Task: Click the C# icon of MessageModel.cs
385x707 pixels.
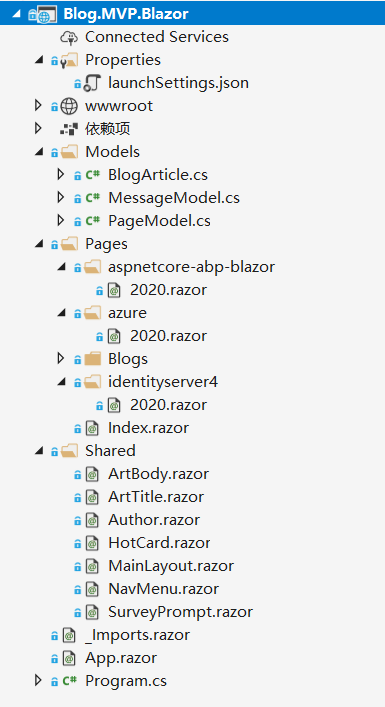Action: [x=92, y=198]
